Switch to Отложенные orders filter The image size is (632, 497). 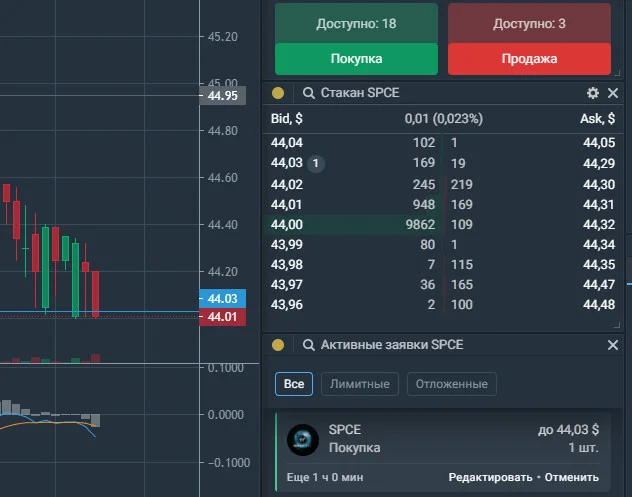tap(451, 384)
